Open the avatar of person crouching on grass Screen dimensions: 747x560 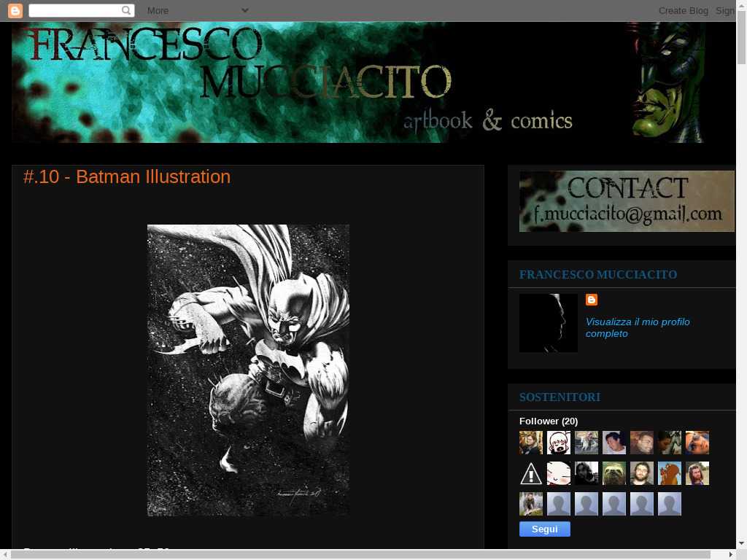[x=531, y=504]
